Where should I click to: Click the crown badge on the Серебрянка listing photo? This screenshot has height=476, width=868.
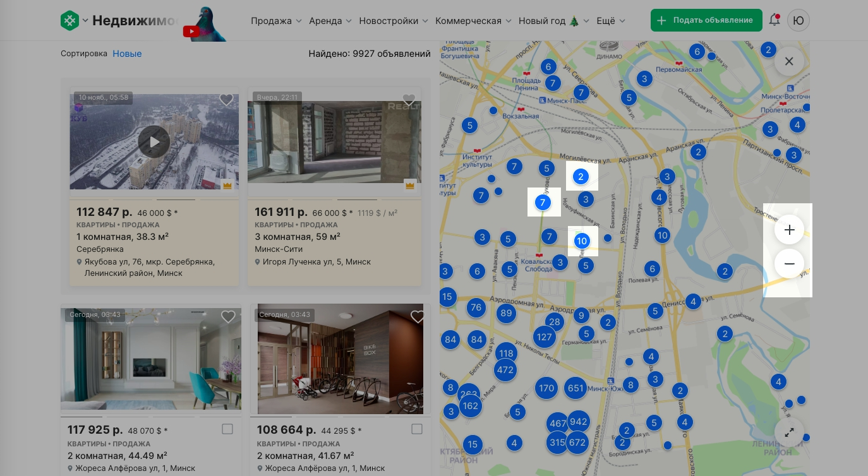coord(227,186)
